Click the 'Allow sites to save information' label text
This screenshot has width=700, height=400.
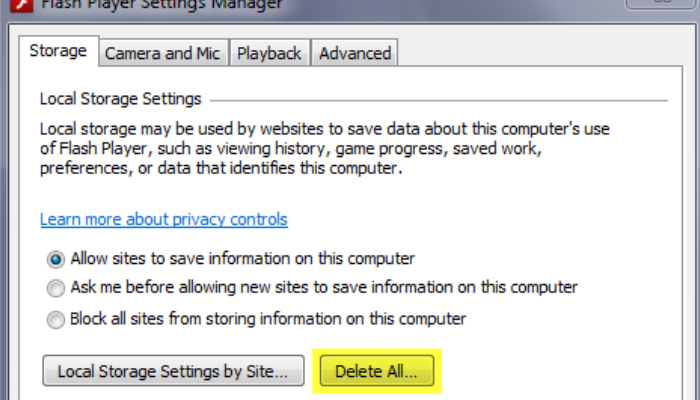pyautogui.click(x=242, y=259)
